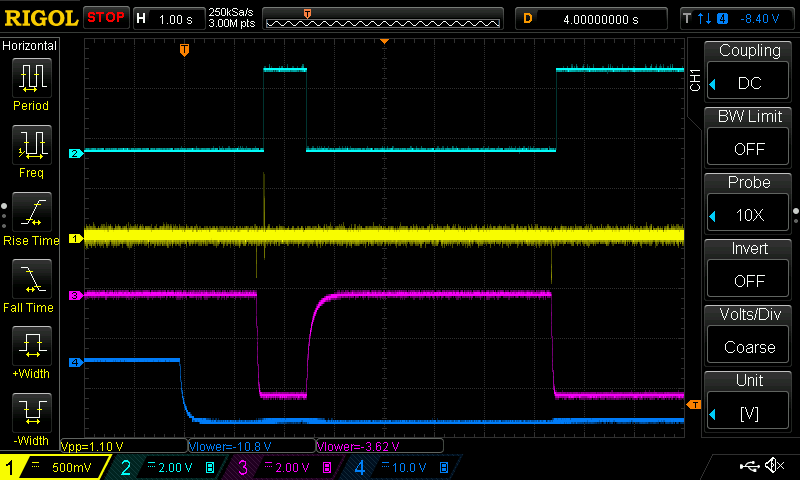Click the orange trigger level marker on the right edge
800x480 pixels.
pos(694,405)
